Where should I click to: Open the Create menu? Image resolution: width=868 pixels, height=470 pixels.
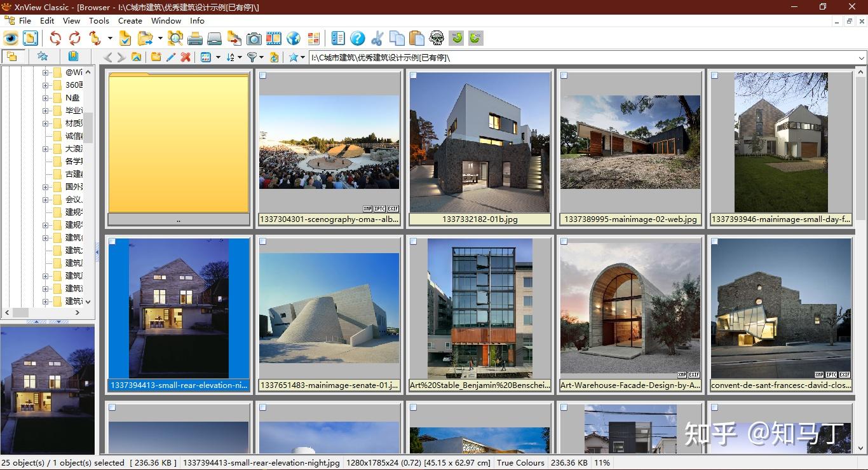[x=130, y=20]
